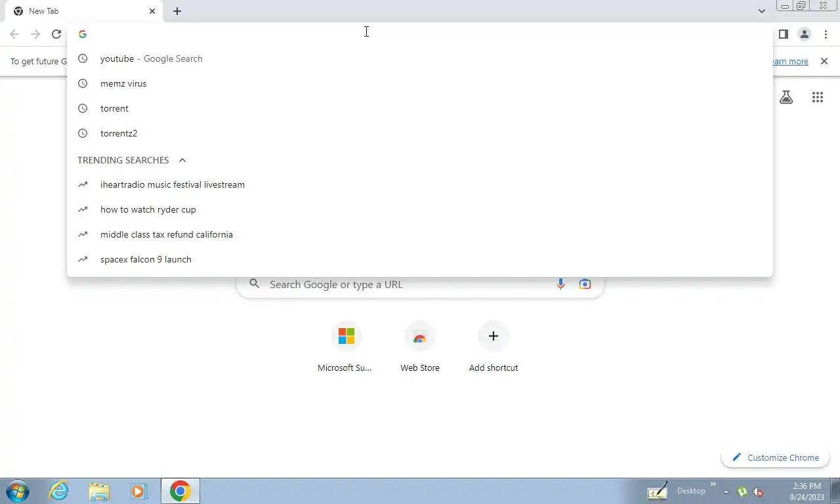This screenshot has height=504, width=840.
Task: Select the 'torrentz2' suggestion
Action: [x=420, y=133]
